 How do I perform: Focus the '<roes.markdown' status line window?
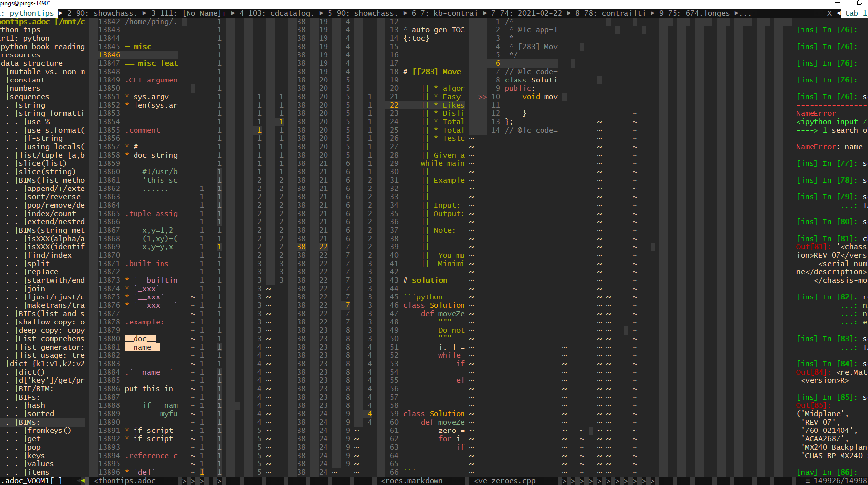coord(412,481)
